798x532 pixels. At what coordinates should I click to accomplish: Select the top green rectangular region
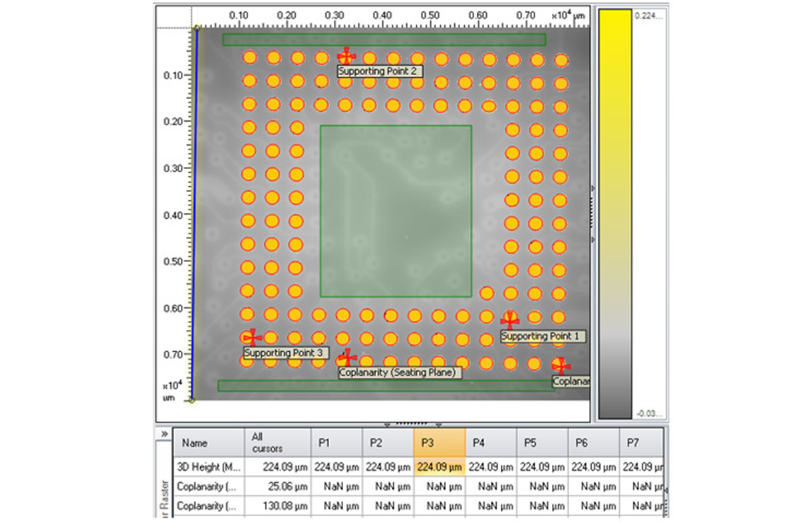tap(384, 40)
